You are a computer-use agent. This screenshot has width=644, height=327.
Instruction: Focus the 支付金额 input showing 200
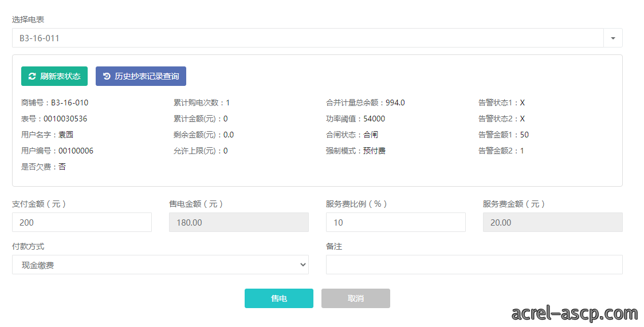click(x=82, y=222)
